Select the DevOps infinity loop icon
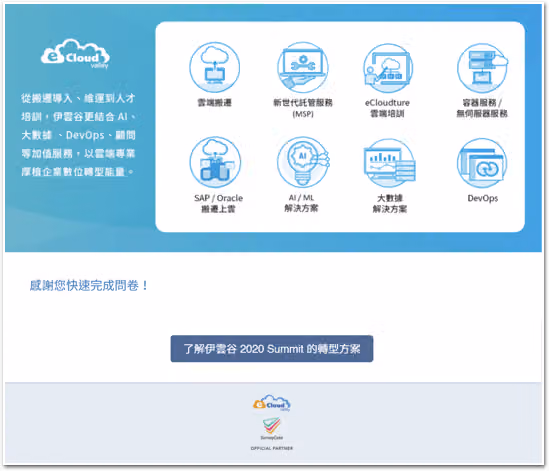 [482, 163]
